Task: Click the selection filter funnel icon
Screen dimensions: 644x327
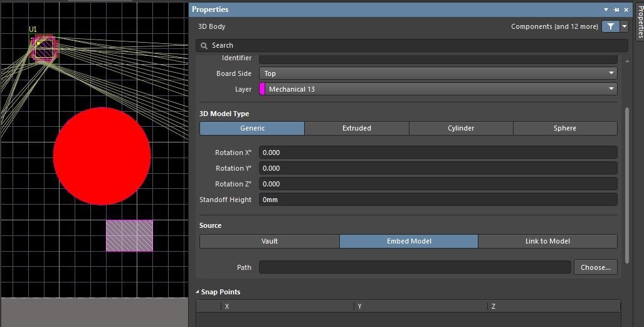Action: coord(610,26)
